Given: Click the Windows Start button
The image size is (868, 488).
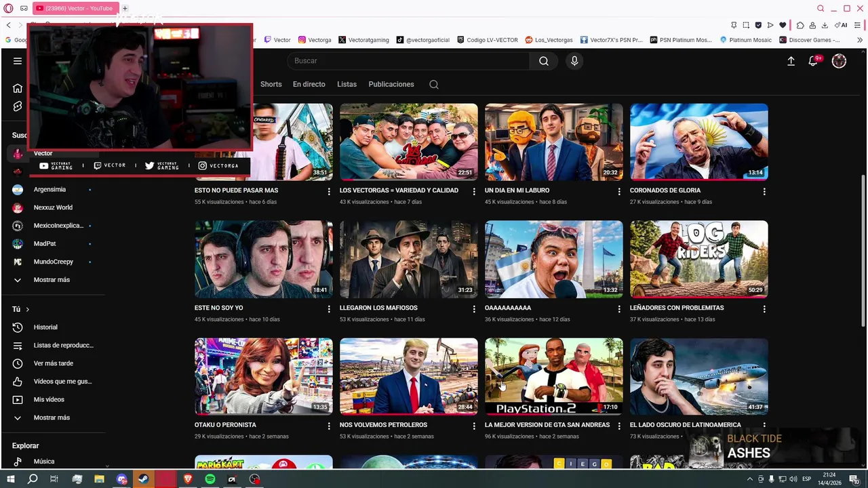Looking at the screenshot, I should (x=10, y=479).
